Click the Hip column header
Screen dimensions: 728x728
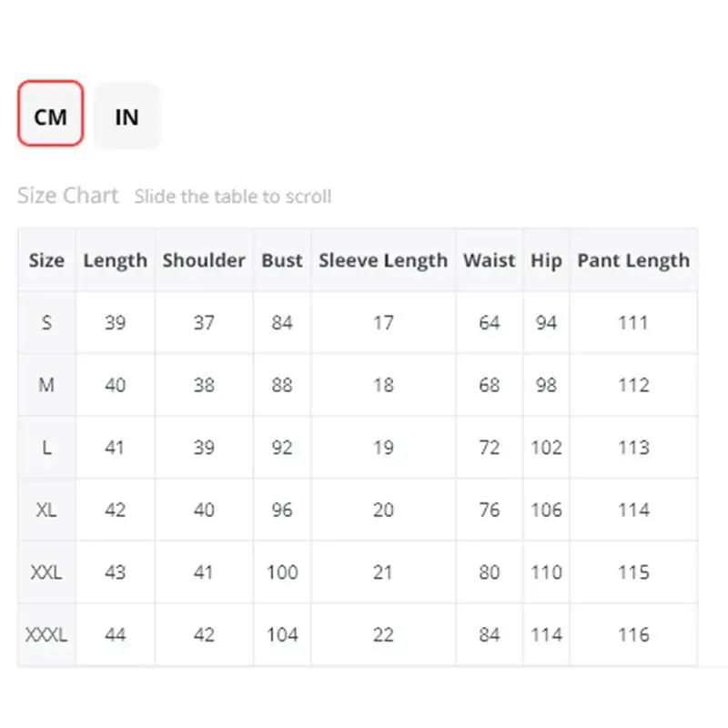(546, 260)
